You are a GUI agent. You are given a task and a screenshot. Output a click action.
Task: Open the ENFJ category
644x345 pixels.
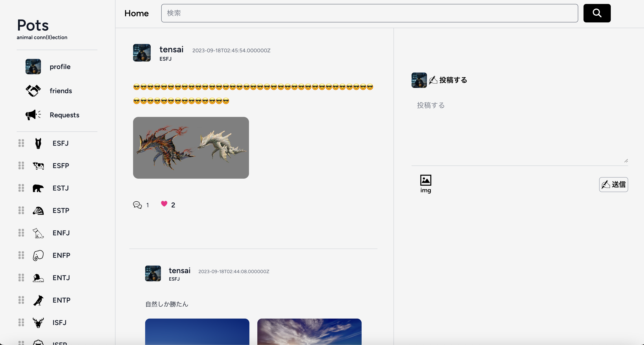(x=61, y=233)
